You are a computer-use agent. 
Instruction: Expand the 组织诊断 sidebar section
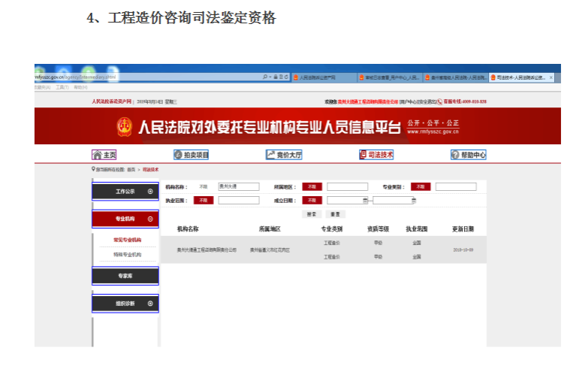[125, 304]
